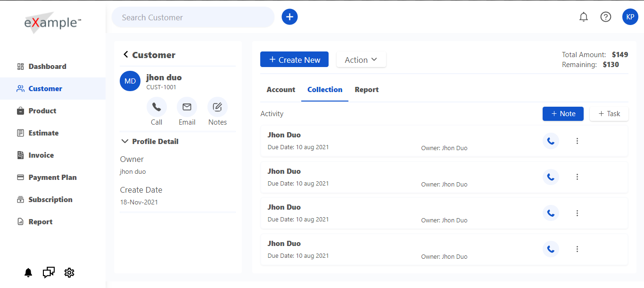Open notifications bell in top bar
Screen dimensions: 644x288
[584, 17]
